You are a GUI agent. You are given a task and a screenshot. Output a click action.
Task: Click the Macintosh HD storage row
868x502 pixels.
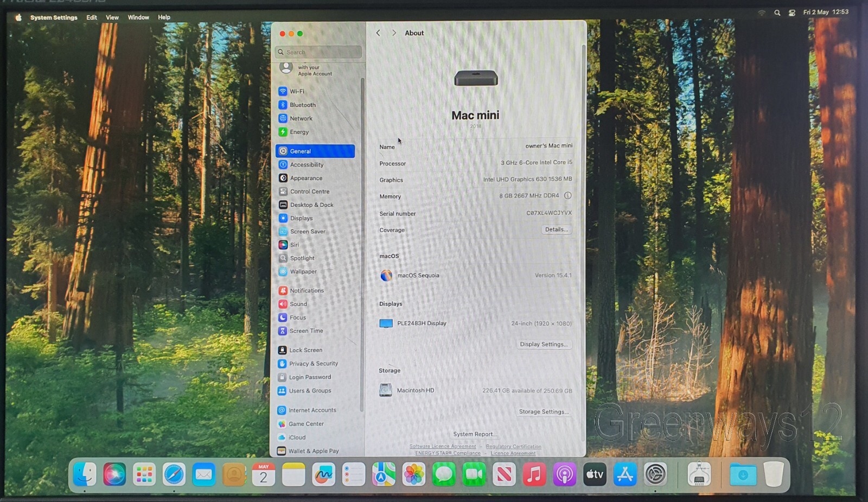(476, 390)
